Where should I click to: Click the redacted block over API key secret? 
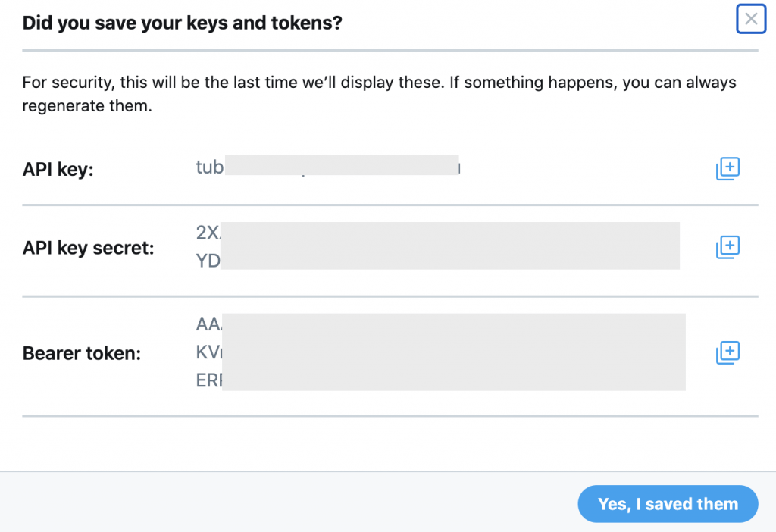coord(450,246)
